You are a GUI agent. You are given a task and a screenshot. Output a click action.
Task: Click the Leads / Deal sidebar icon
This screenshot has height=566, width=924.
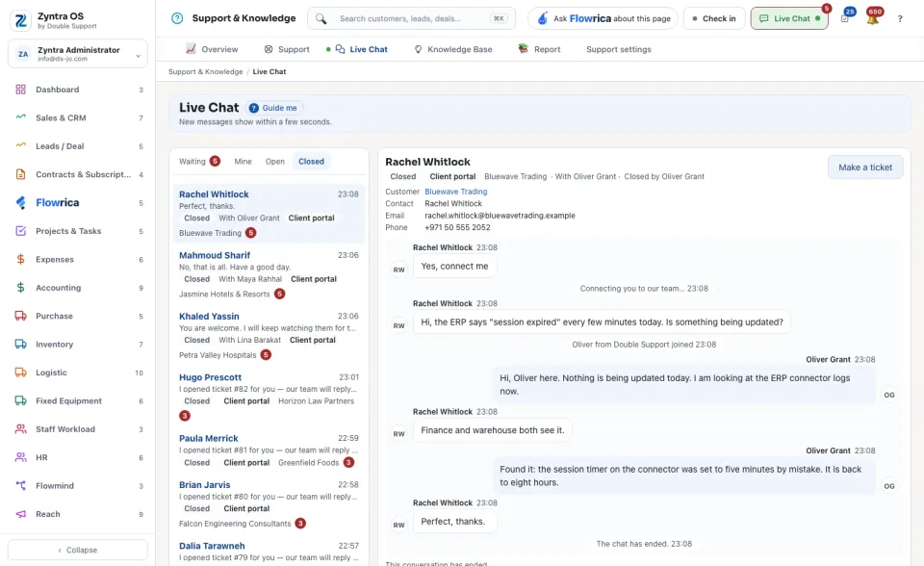pos(20,145)
